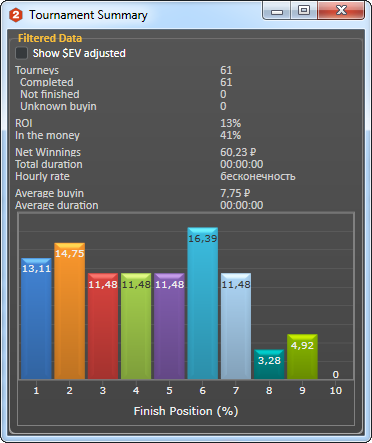Viewport: 372px width, 443px height.
Task: Click the Average buyin value 7,75 ₽
Action: (x=235, y=193)
